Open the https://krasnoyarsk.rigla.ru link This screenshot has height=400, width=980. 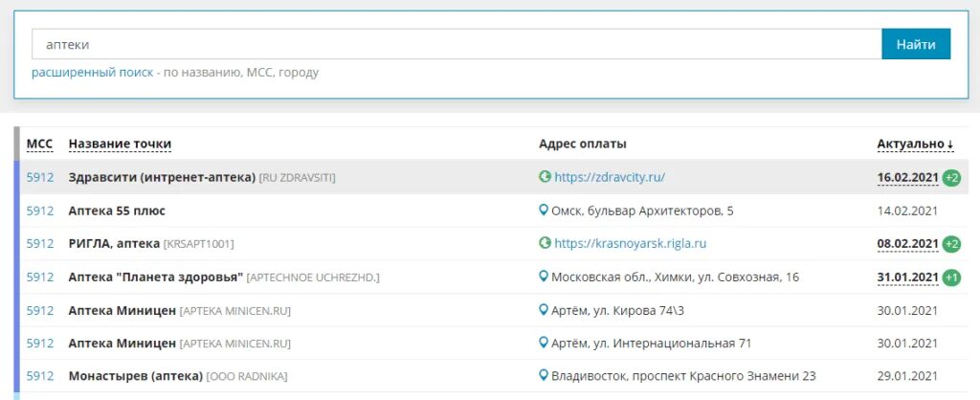tap(630, 244)
